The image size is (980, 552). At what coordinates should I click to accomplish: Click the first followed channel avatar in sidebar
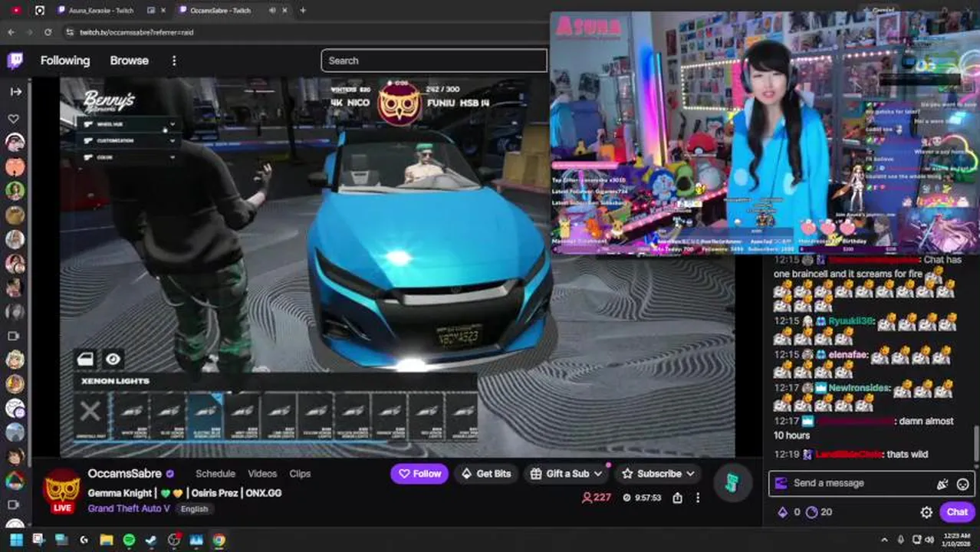click(15, 143)
